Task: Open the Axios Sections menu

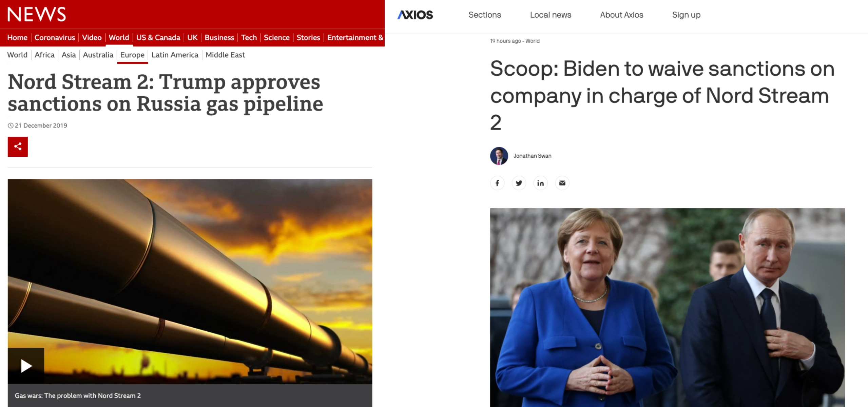Action: coord(485,15)
